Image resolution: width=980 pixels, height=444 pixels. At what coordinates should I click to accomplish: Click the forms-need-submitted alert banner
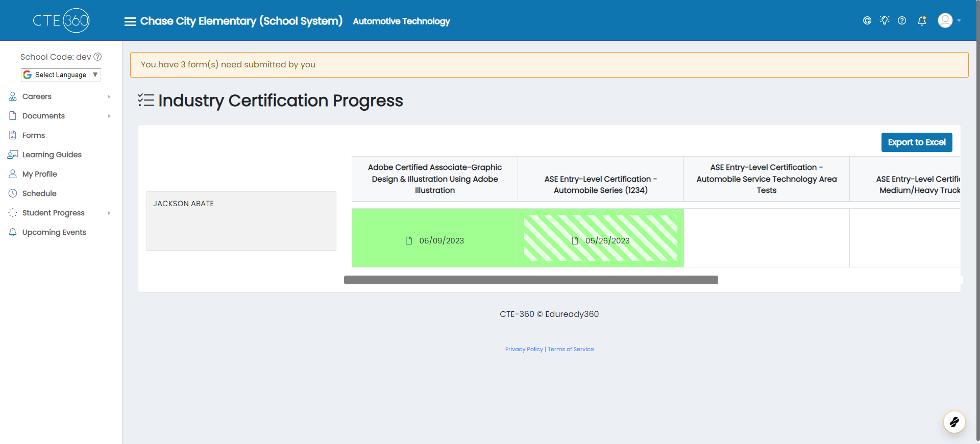click(549, 65)
